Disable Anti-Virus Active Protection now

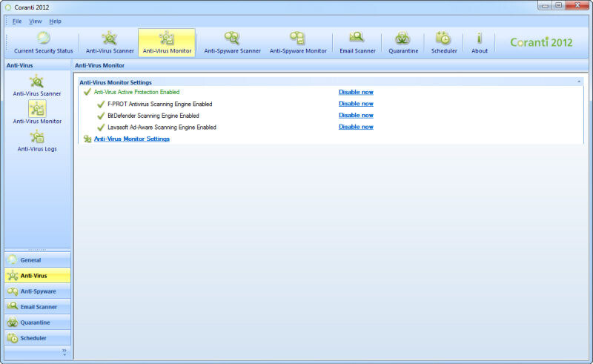pyautogui.click(x=356, y=92)
